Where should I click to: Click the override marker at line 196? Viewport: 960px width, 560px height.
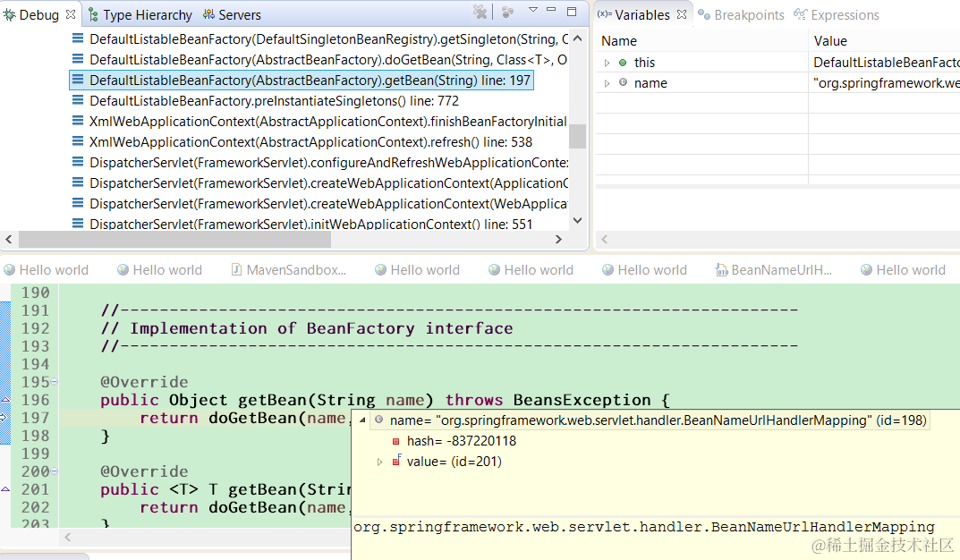(x=4, y=400)
